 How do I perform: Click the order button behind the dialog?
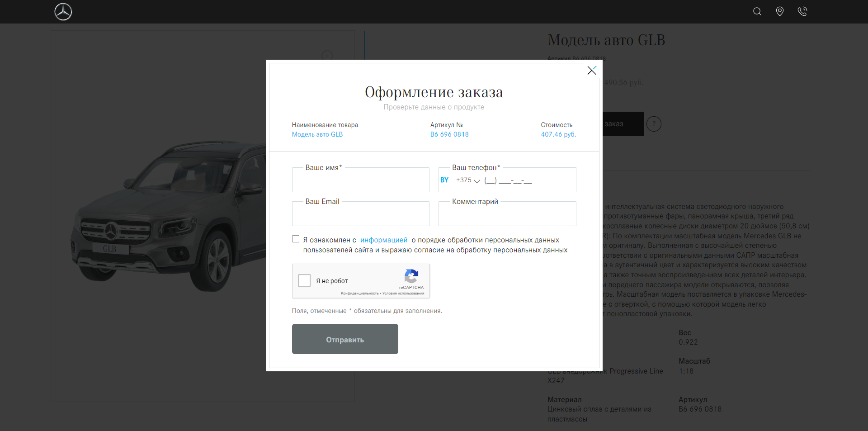(623, 124)
